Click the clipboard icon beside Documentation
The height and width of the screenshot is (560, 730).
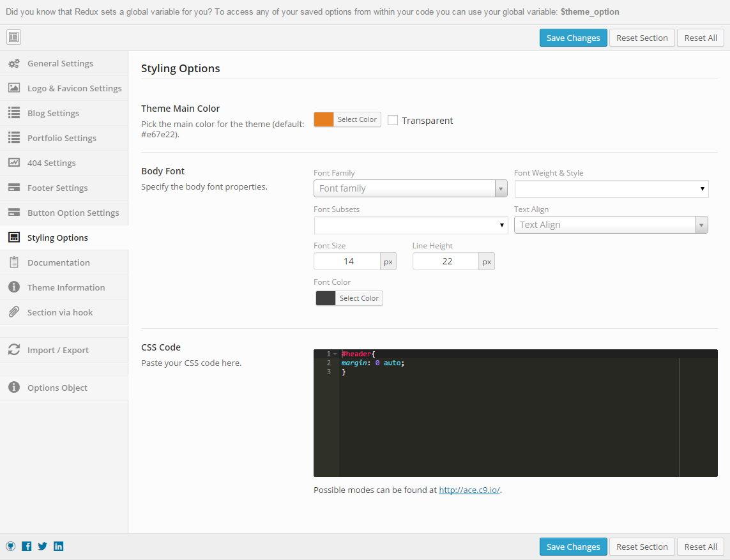[x=14, y=262]
